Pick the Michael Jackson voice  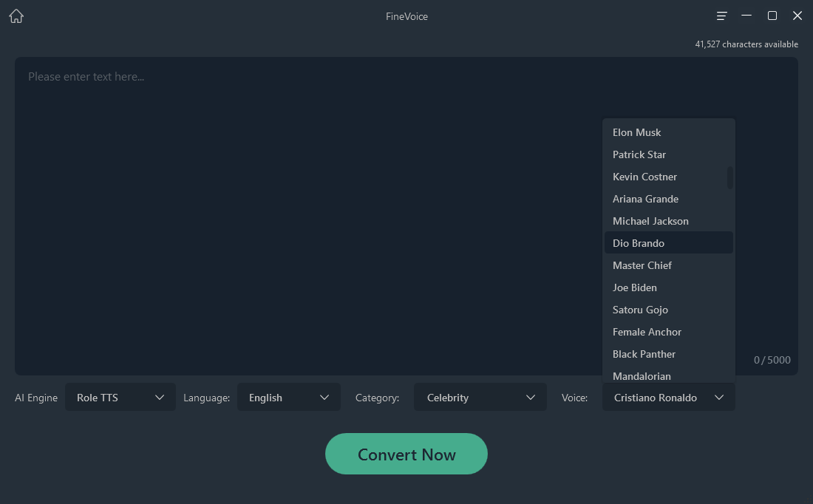pyautogui.click(x=668, y=222)
